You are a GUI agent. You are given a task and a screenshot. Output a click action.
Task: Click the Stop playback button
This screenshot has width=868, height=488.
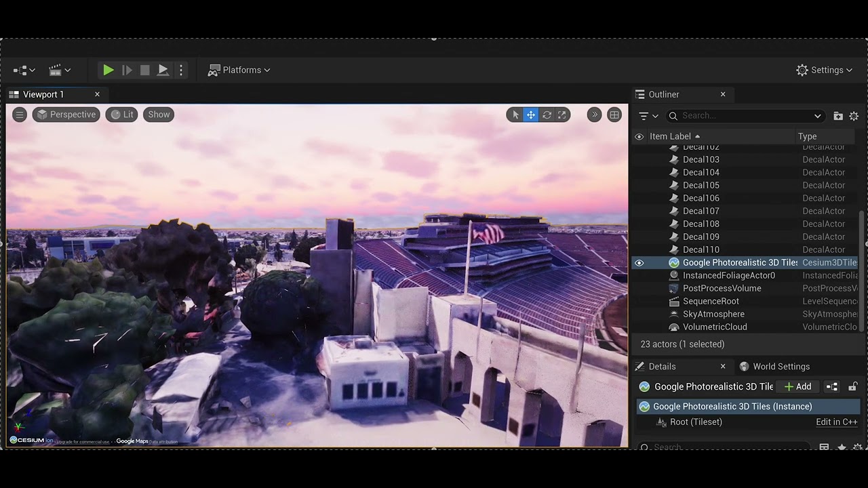click(x=144, y=70)
